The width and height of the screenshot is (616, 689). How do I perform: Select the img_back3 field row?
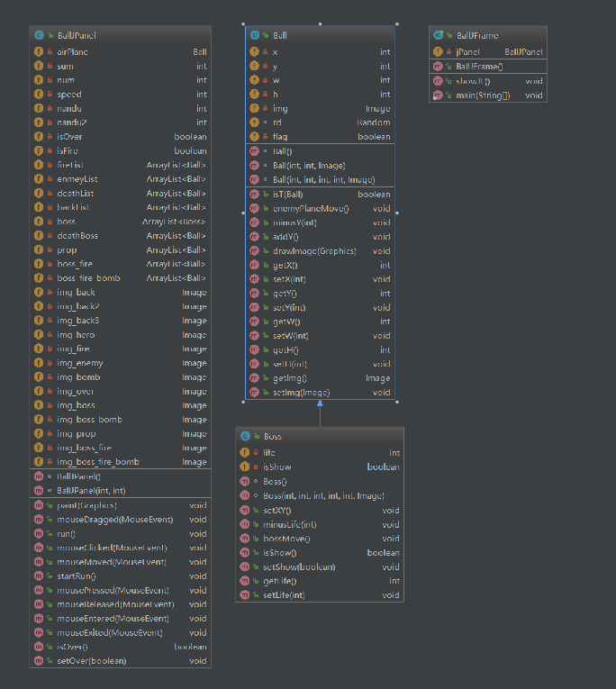(x=120, y=321)
